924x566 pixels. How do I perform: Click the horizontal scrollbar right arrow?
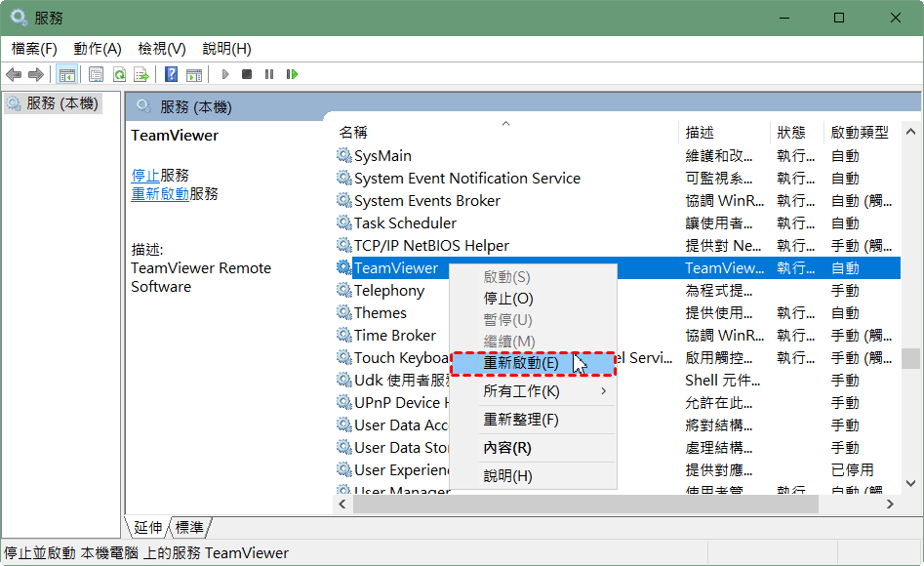pos(891,505)
